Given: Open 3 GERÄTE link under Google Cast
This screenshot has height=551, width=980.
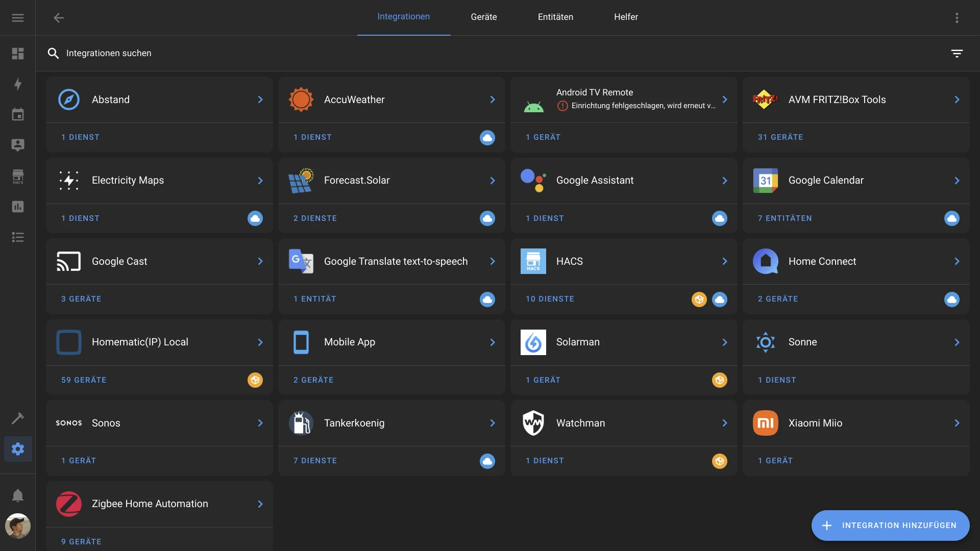Looking at the screenshot, I should (81, 299).
